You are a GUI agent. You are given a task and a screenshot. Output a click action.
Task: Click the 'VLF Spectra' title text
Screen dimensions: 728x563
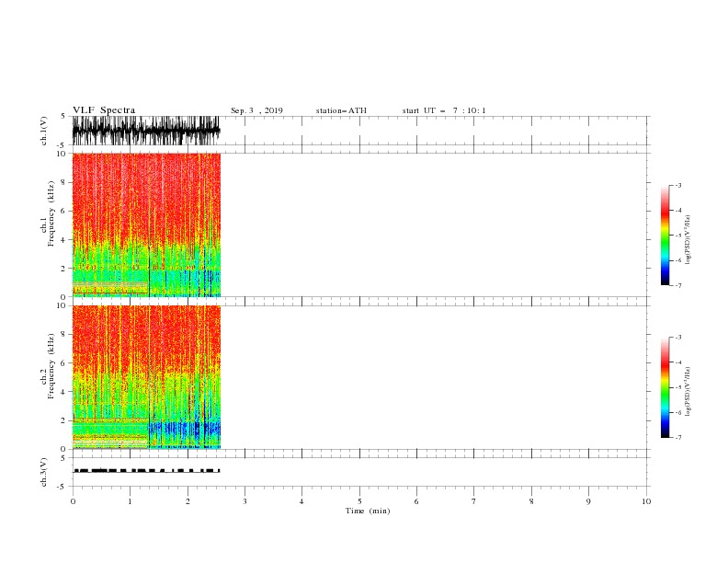pyautogui.click(x=104, y=110)
